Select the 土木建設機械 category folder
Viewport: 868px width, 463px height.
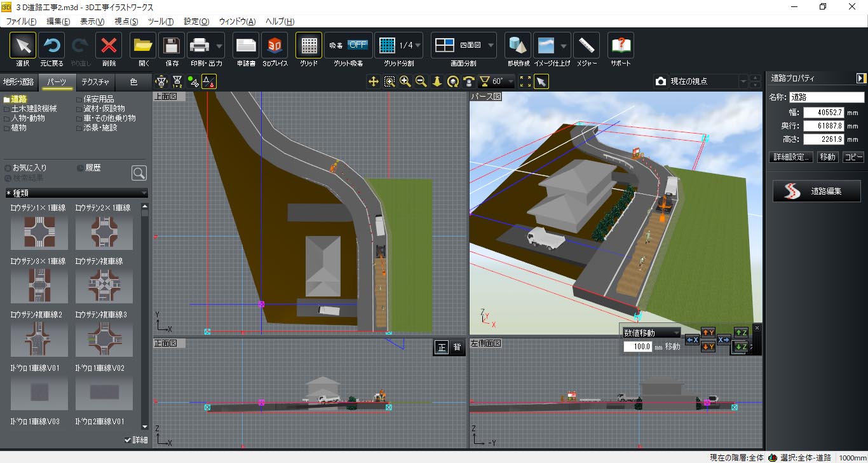click(31, 109)
